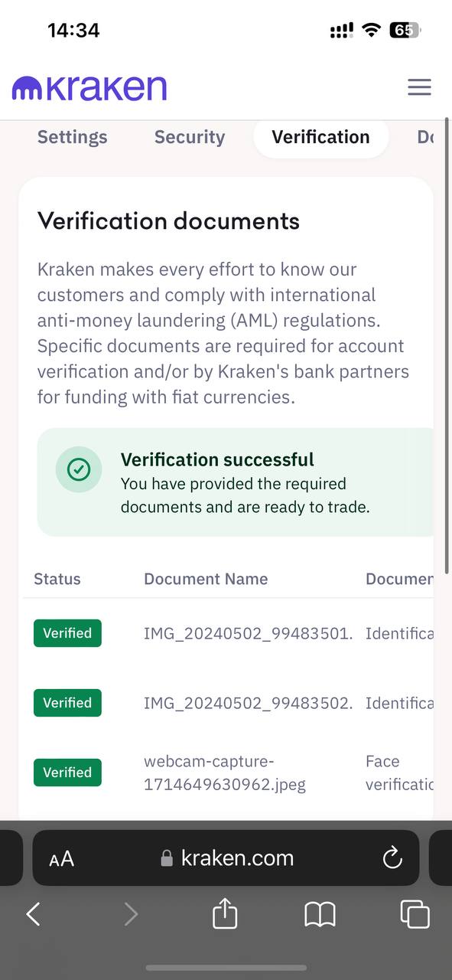The width and height of the screenshot is (452, 980).
Task: Tap the AA reader text-size button
Action: (61, 858)
